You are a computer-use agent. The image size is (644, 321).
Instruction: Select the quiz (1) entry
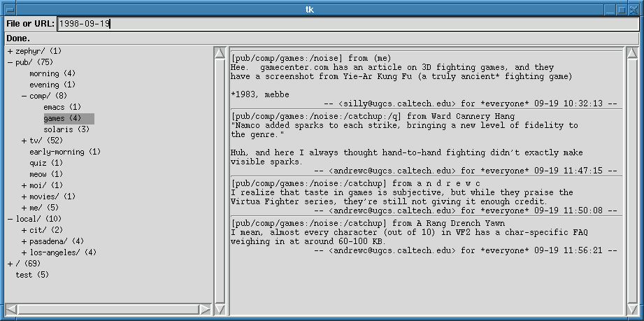pyautogui.click(x=46, y=163)
